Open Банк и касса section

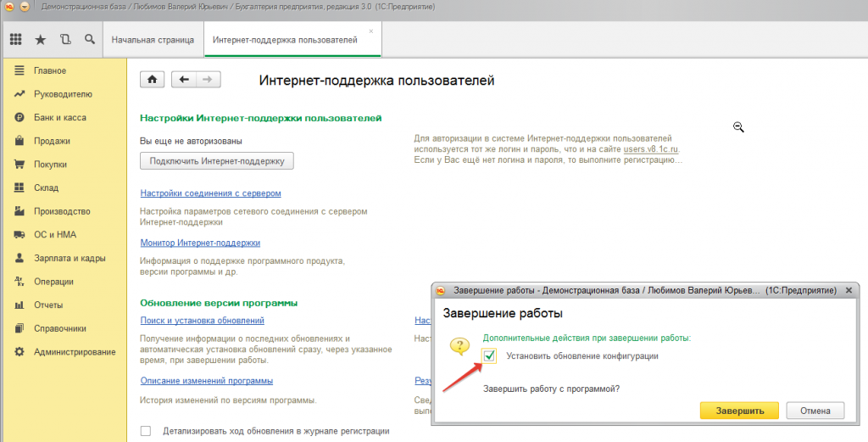pyautogui.click(x=59, y=117)
